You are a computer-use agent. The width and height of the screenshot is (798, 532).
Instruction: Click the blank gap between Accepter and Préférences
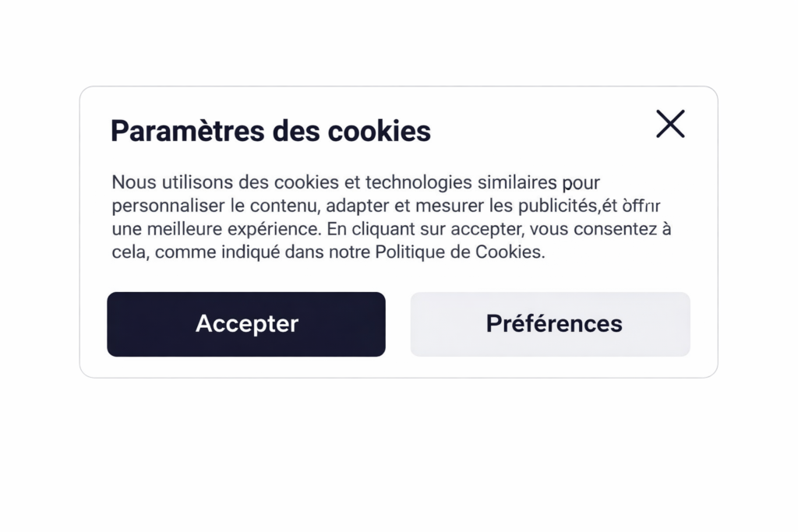tap(397, 324)
